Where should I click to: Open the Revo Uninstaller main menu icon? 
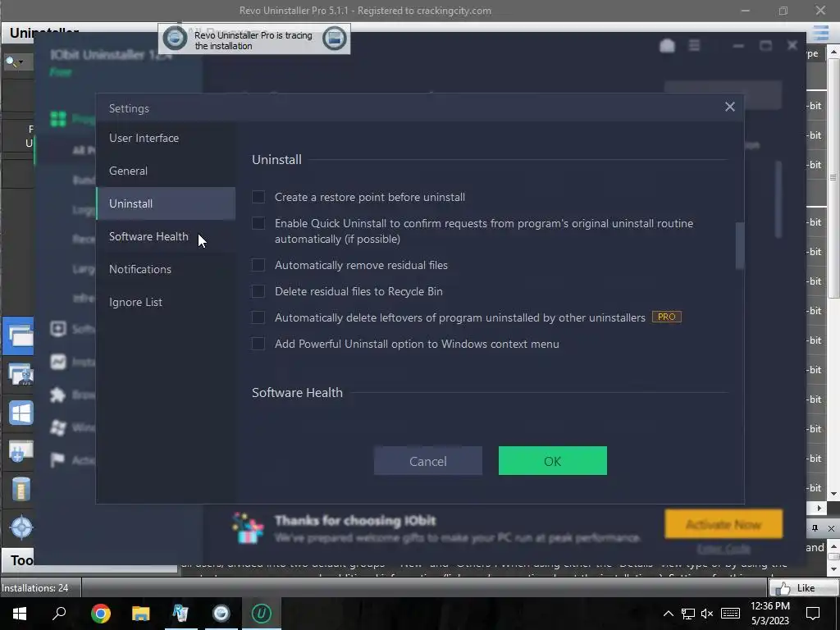820,33
